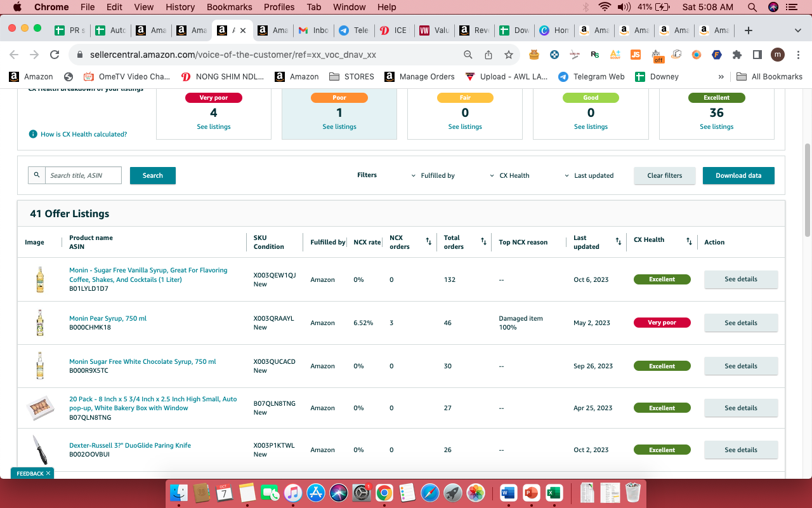Download data button
The image size is (812, 508).
[x=738, y=175]
